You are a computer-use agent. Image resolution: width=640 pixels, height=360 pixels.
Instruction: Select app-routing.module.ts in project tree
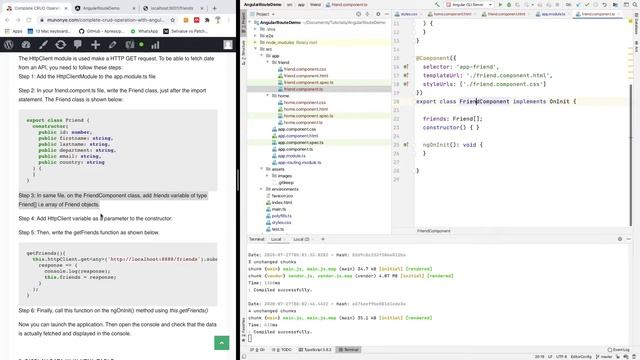(299, 162)
